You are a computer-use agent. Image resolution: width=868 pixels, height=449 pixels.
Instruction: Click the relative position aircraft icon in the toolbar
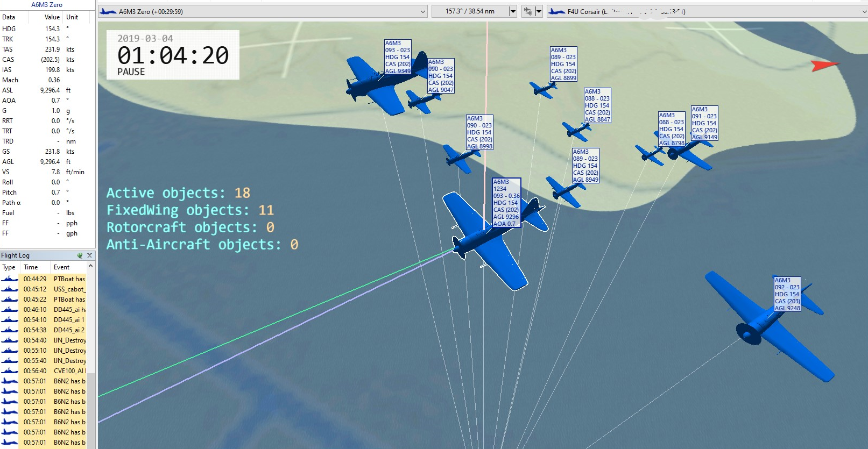[527, 11]
